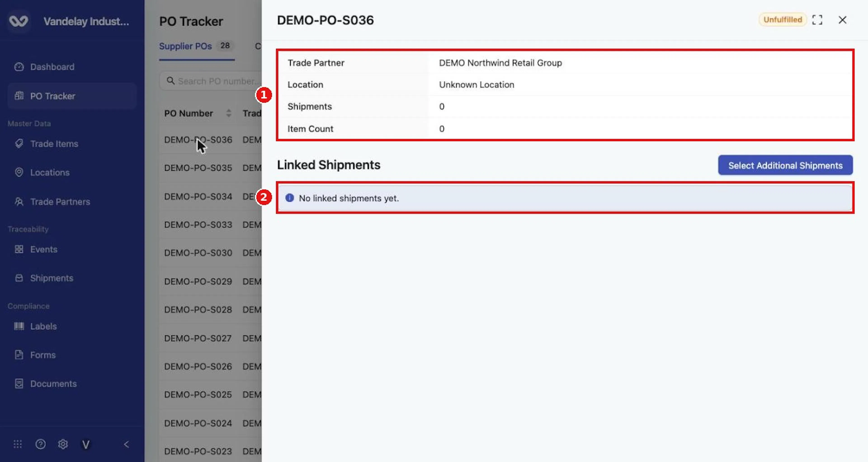The height and width of the screenshot is (462, 868).
Task: Click the Search PO number field
Action: (x=211, y=81)
